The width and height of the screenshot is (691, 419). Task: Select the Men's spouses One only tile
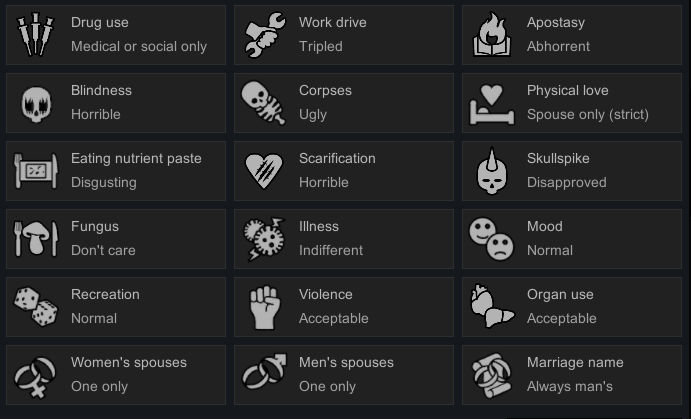click(344, 374)
